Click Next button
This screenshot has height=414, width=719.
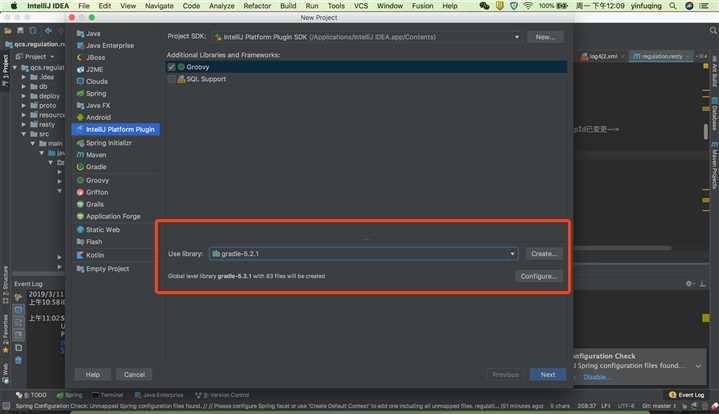coord(548,375)
